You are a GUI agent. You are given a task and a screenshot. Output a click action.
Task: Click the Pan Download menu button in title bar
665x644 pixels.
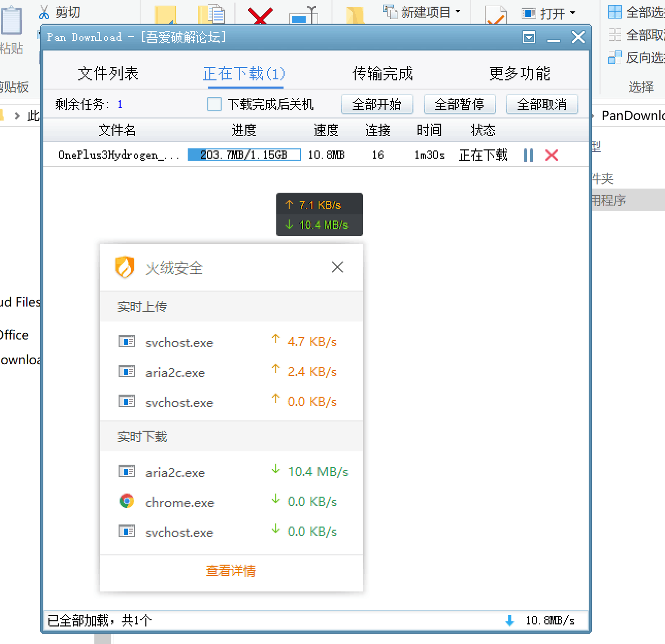pos(529,37)
